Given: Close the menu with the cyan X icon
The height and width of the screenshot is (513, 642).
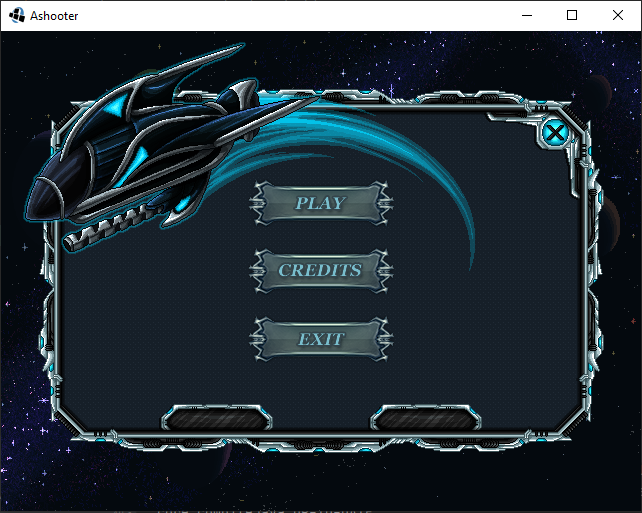Looking at the screenshot, I should 555,133.
